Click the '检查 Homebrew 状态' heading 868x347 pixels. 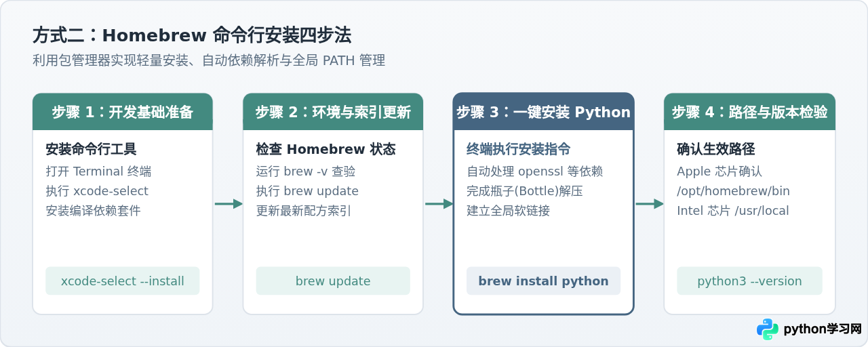(x=325, y=149)
